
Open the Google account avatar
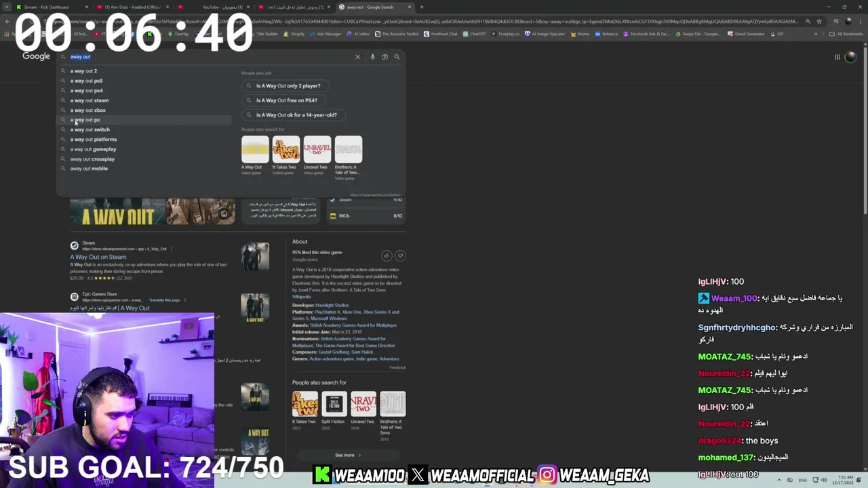pyautogui.click(x=850, y=57)
